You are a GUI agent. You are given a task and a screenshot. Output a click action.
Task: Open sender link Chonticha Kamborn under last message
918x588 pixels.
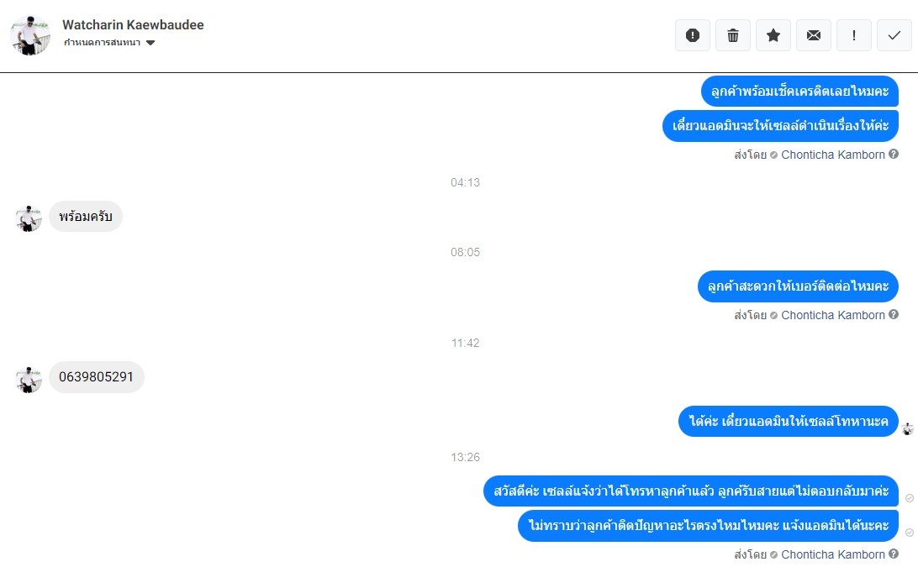point(832,554)
